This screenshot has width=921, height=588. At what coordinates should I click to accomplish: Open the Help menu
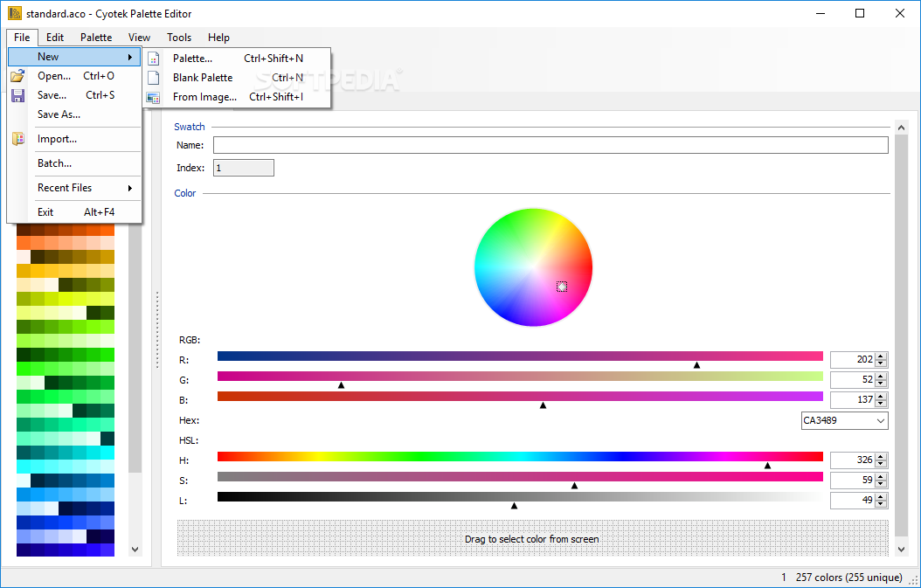click(218, 37)
